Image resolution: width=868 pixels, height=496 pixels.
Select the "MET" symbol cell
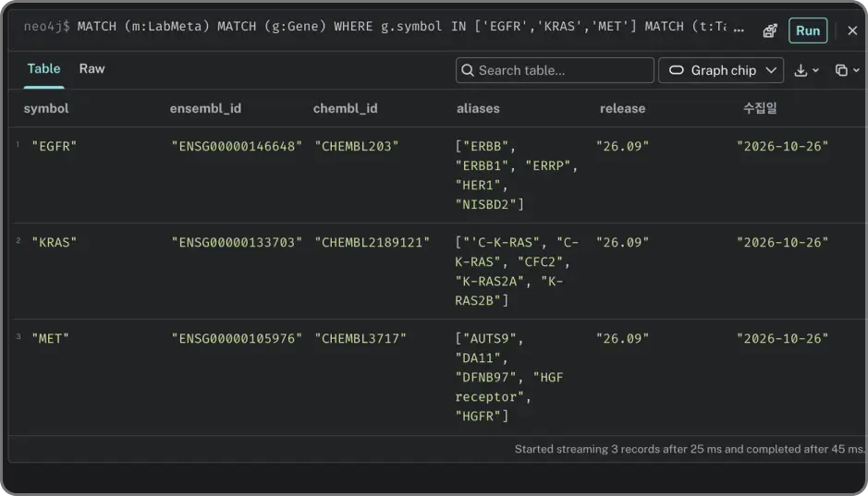(50, 339)
